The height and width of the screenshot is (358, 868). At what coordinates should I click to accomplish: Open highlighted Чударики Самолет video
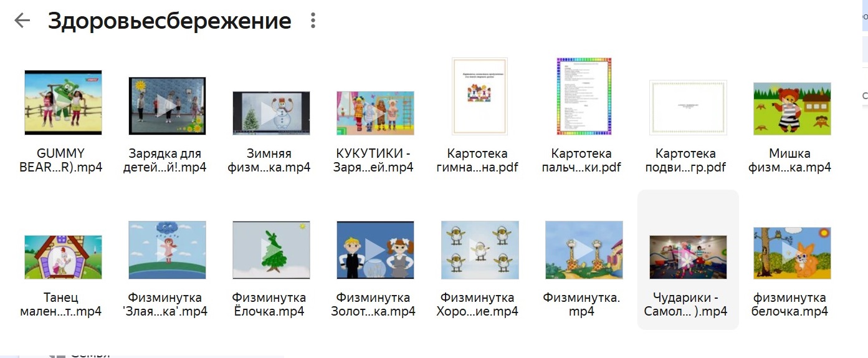point(687,256)
